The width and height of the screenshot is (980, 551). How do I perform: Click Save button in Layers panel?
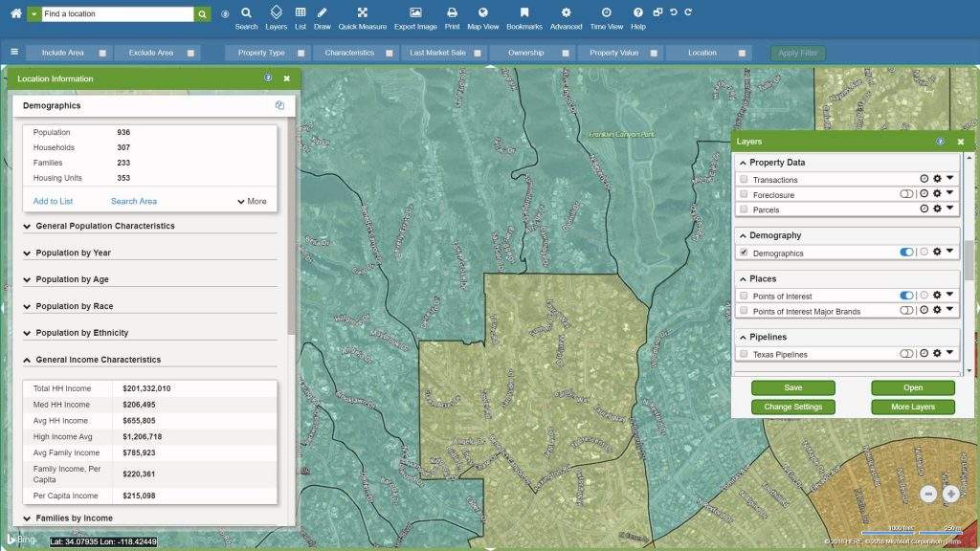click(792, 388)
